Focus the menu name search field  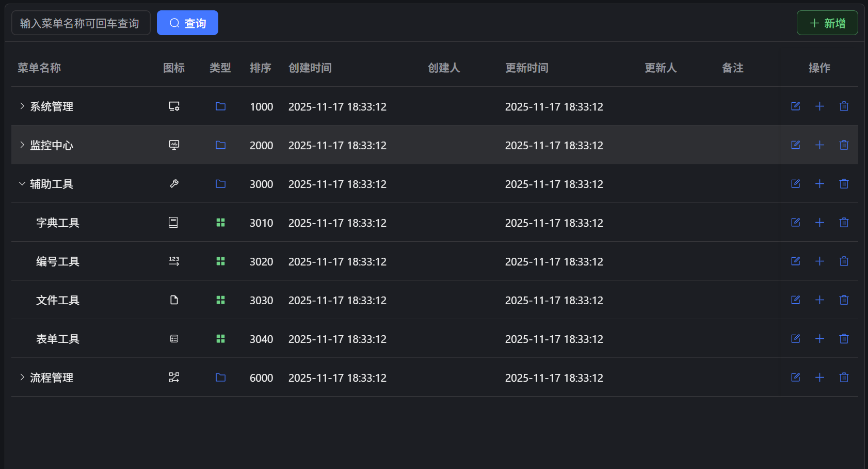(x=81, y=23)
